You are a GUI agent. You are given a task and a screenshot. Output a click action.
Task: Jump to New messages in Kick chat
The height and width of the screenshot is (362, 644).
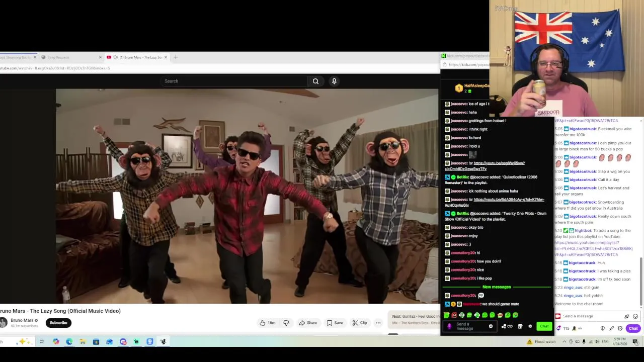(x=497, y=287)
